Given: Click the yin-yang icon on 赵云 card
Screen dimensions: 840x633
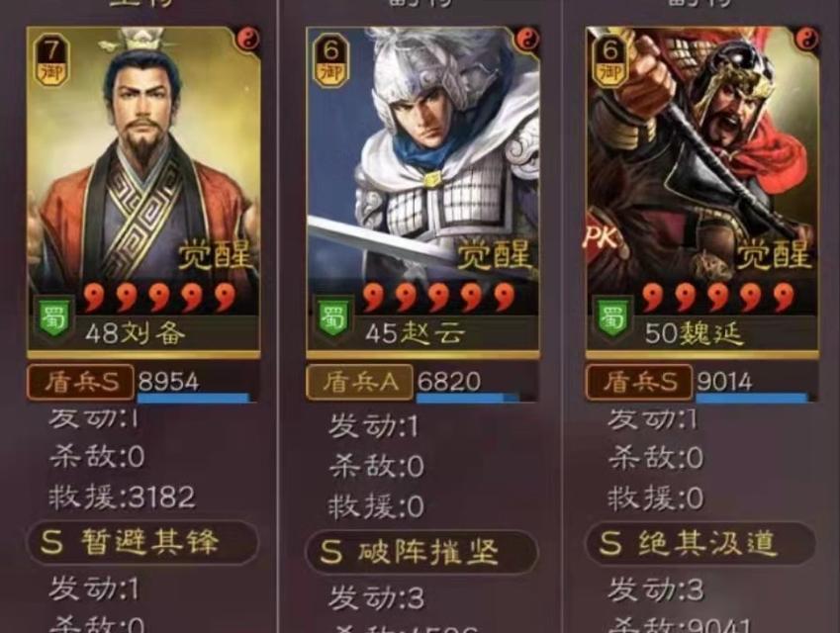Looking at the screenshot, I should point(527,39).
